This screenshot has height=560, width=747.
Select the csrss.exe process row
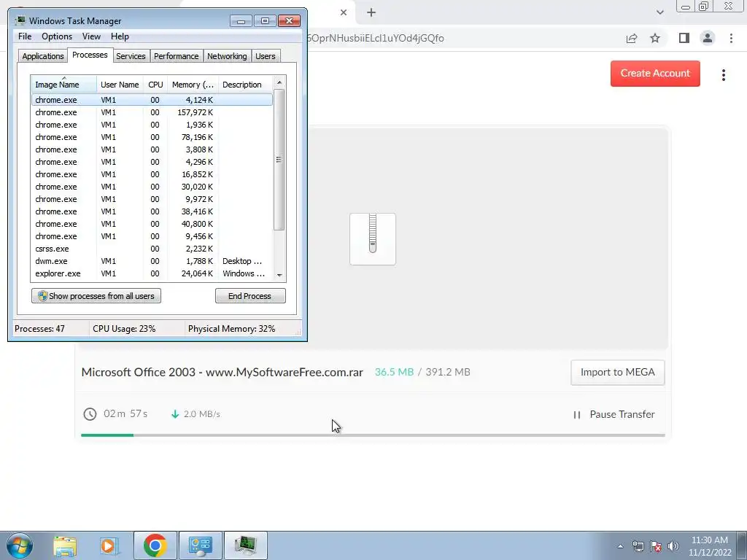[152, 249]
